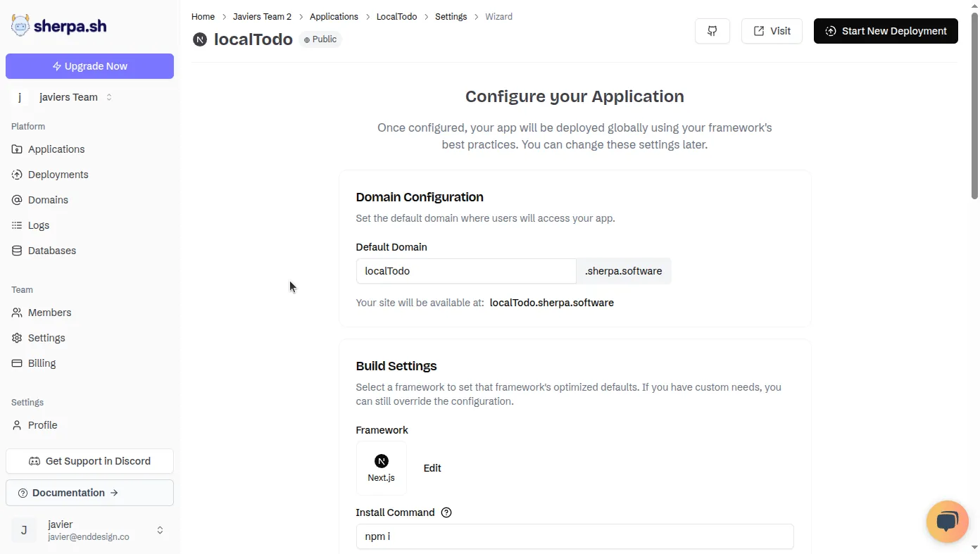
Task: Click Upgrade Now
Action: pos(89,65)
